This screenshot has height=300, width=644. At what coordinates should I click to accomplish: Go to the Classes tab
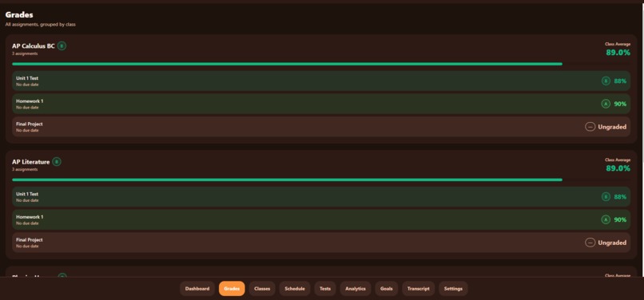coord(262,289)
